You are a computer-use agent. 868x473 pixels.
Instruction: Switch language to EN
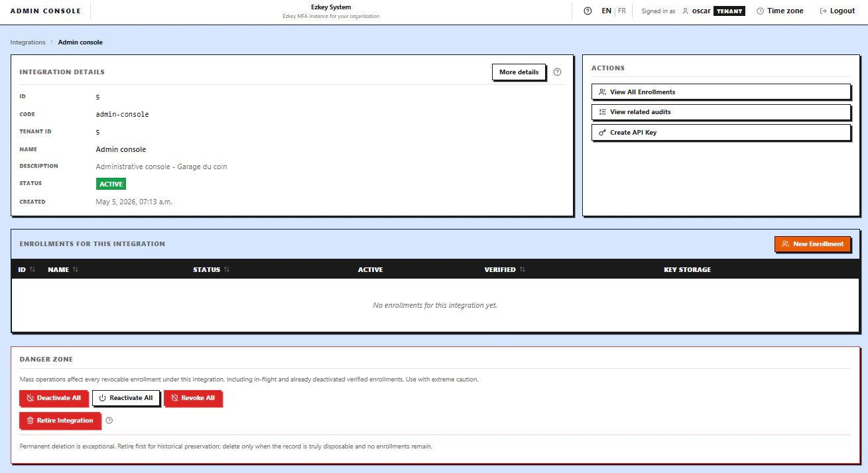pos(607,11)
